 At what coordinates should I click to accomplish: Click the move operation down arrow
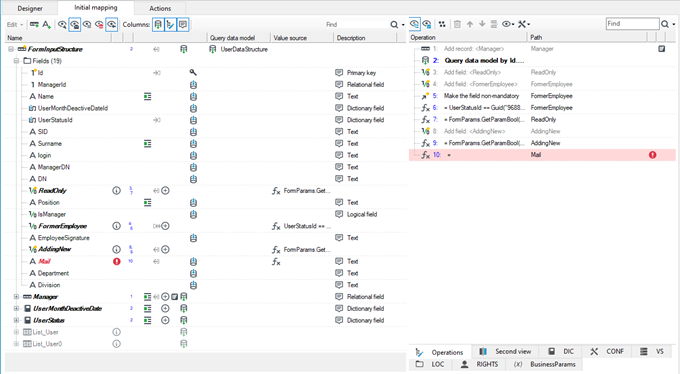[x=482, y=24]
